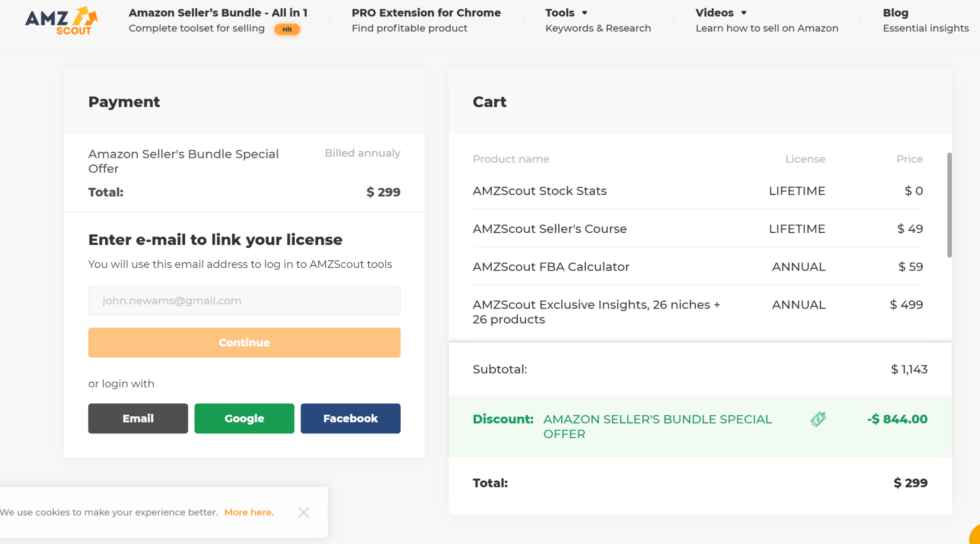Login with the Email button

coord(138,419)
